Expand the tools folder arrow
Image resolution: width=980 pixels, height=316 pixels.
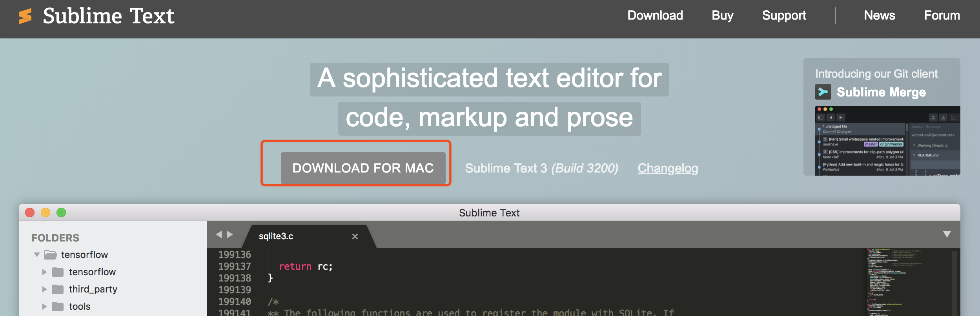pos(44,307)
